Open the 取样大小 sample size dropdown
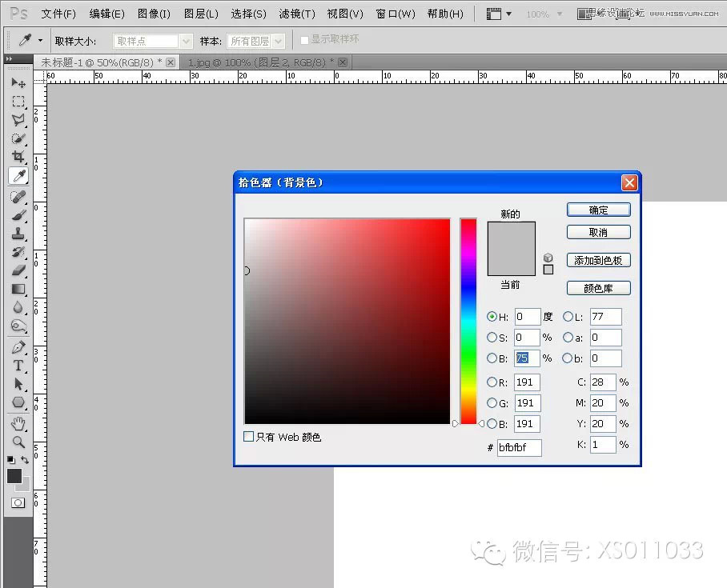This screenshot has width=727, height=588. tap(186, 39)
